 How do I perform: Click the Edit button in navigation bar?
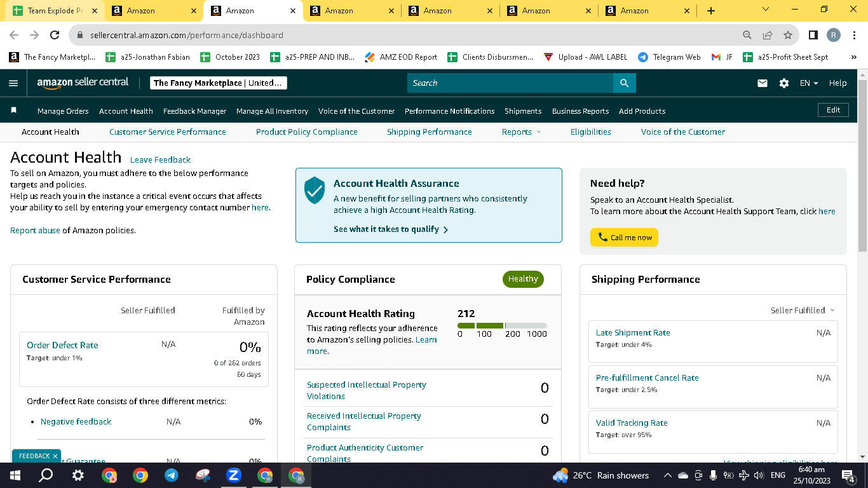pyautogui.click(x=833, y=110)
